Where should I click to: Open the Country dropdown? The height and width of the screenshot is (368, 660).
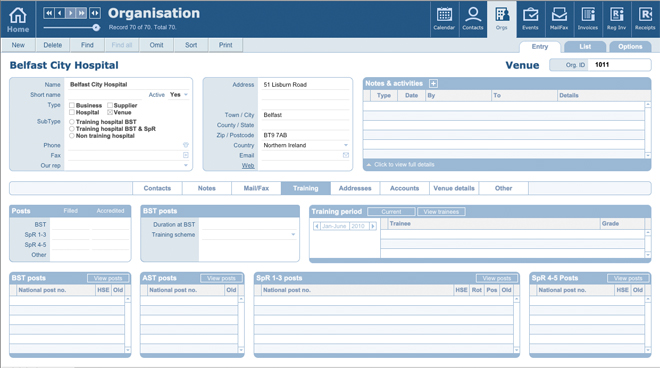pyautogui.click(x=346, y=145)
